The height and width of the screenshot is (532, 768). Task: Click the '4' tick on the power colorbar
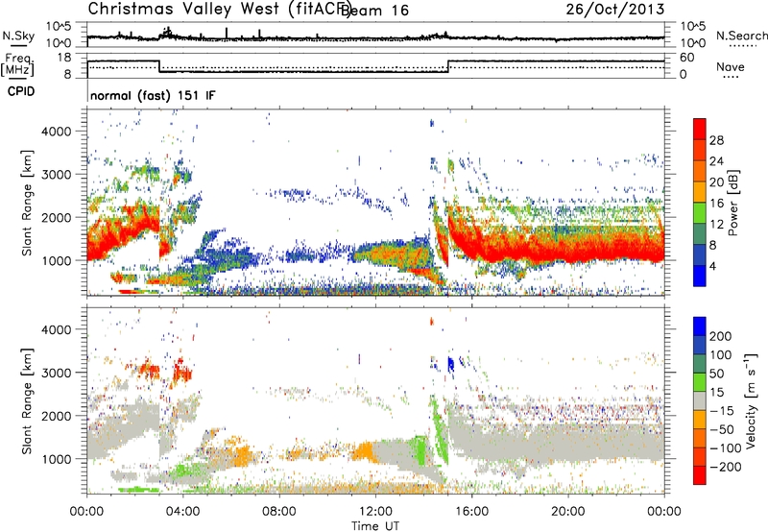[712, 266]
